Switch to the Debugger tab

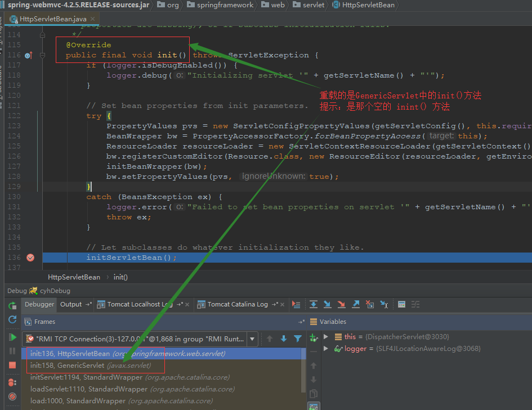point(39,304)
